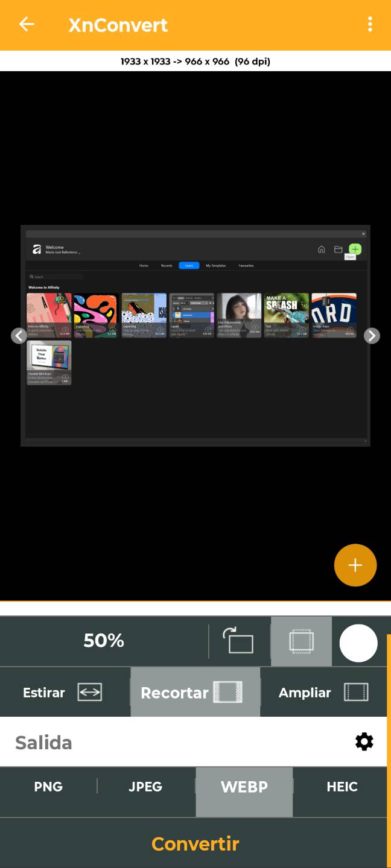Go to the previous image with left arrow
Image resolution: width=391 pixels, height=868 pixels.
tap(19, 336)
